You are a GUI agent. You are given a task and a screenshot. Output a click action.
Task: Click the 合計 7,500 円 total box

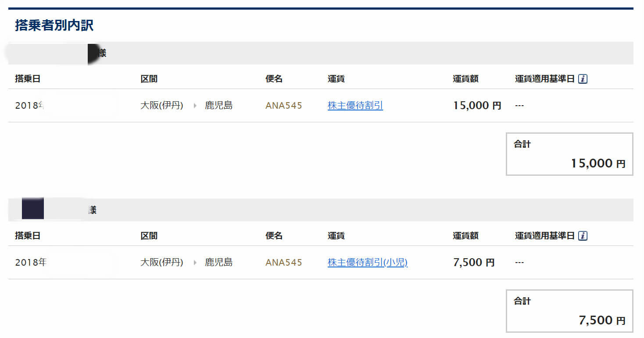pos(569,311)
